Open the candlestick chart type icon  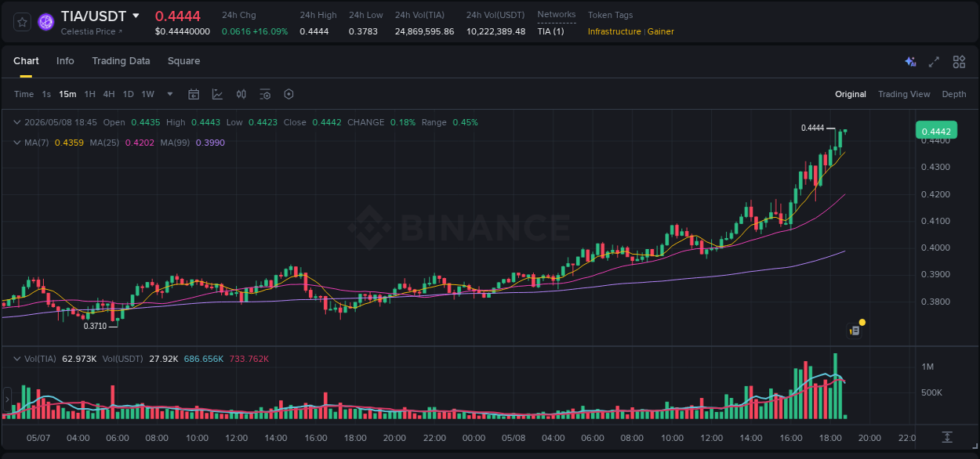241,94
